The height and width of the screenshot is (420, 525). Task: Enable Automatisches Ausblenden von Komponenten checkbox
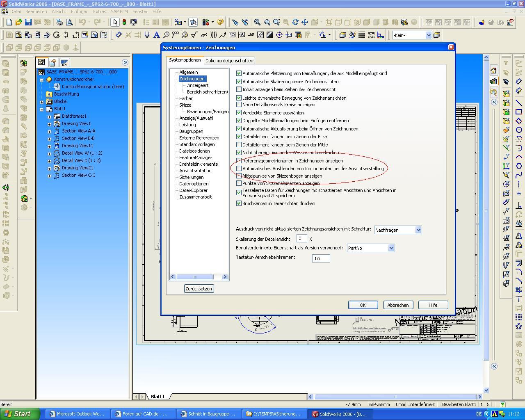[x=239, y=169]
